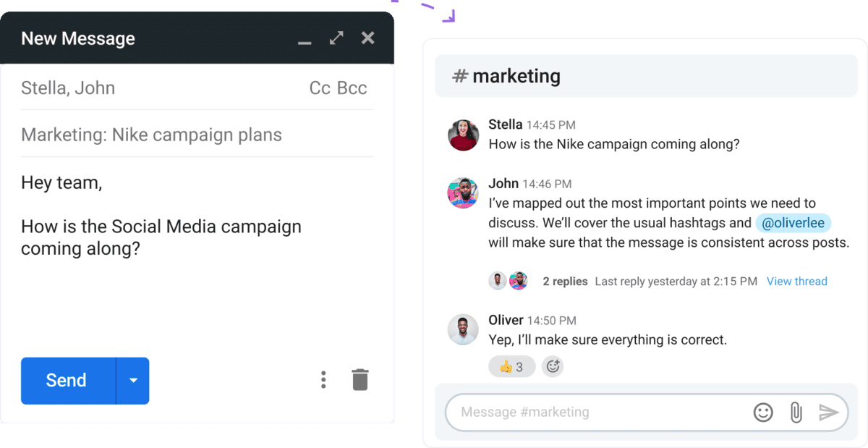This screenshot has width=868, height=448.
Task: Discard the draft with the trash icon
Action: [x=360, y=379]
